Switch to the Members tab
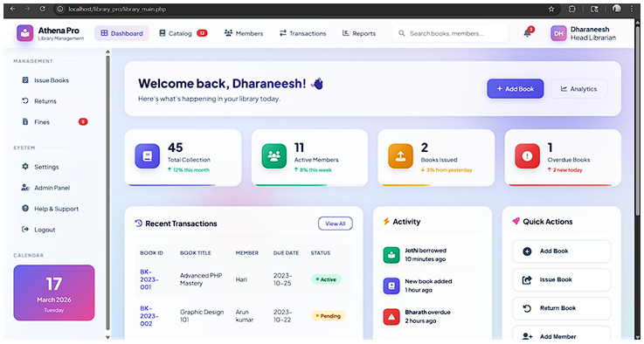This screenshot has height=344, width=644. (244, 33)
